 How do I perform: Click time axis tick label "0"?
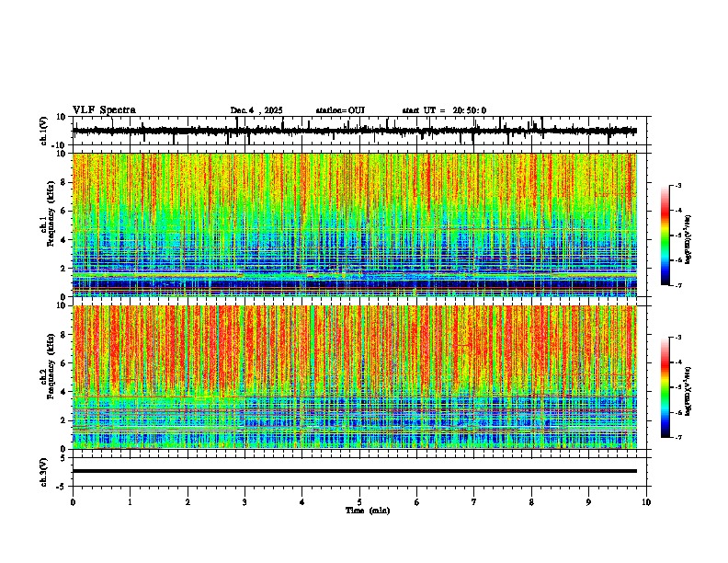pos(73,502)
